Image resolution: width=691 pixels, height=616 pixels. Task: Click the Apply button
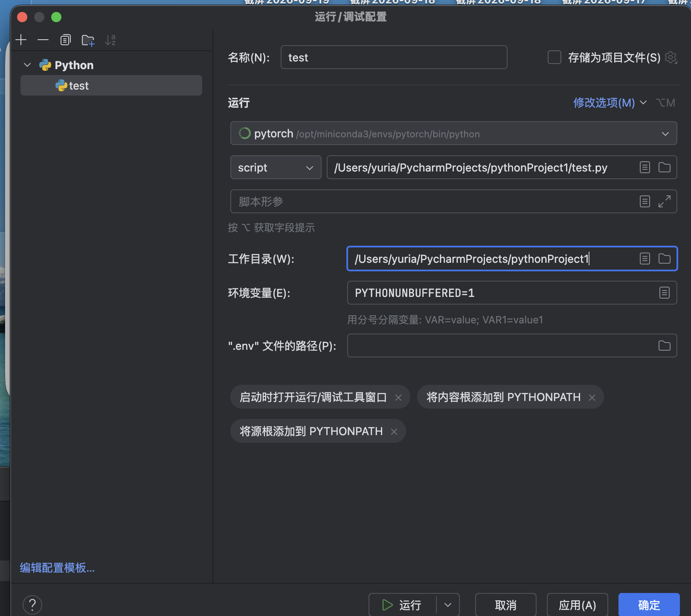577,605
